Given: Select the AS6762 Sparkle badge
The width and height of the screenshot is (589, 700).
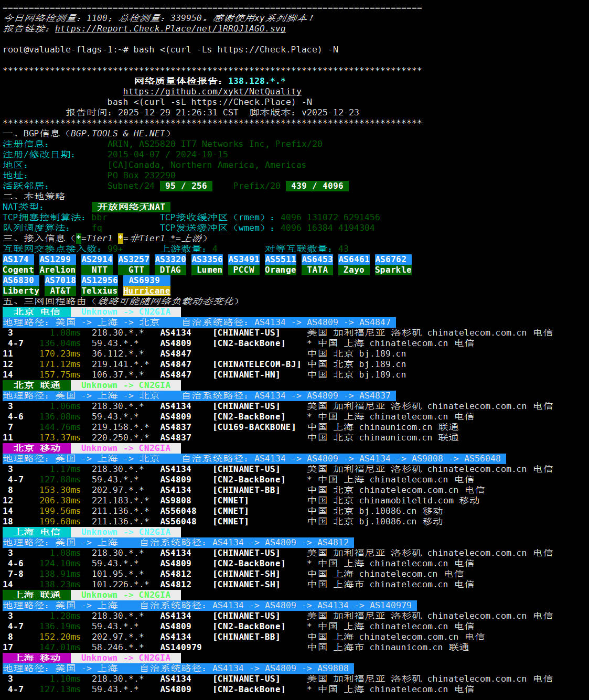Looking at the screenshot, I should click(x=393, y=265).
